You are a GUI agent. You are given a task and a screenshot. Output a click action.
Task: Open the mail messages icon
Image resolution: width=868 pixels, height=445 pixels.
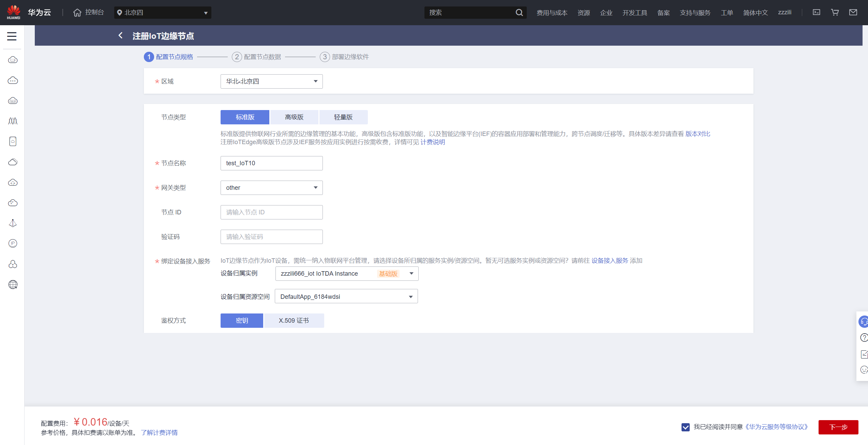[x=853, y=12]
